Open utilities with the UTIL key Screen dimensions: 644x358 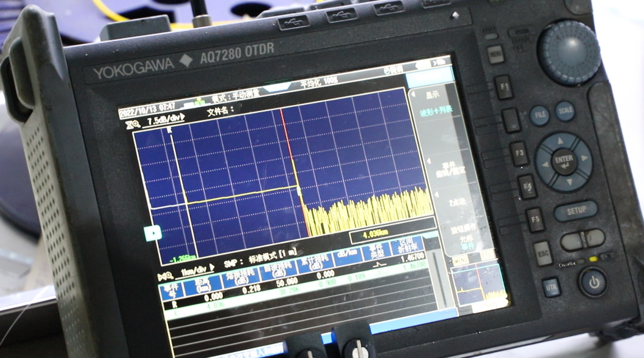[551, 287]
